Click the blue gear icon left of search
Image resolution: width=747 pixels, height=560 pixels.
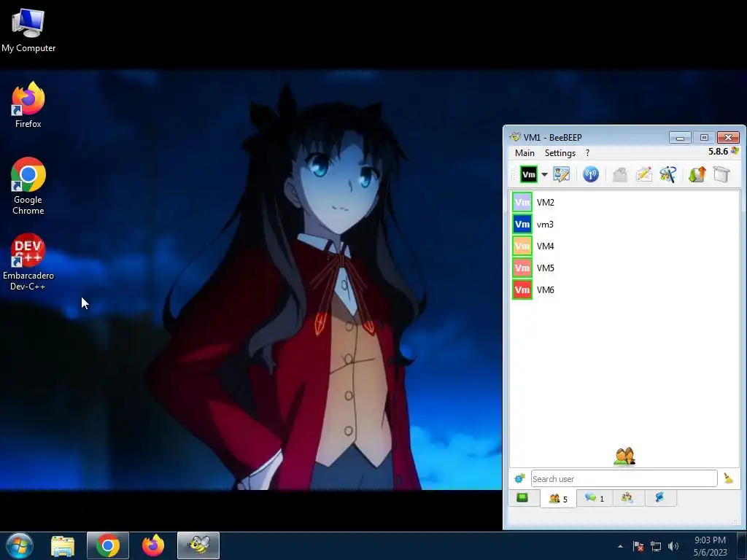coord(519,478)
